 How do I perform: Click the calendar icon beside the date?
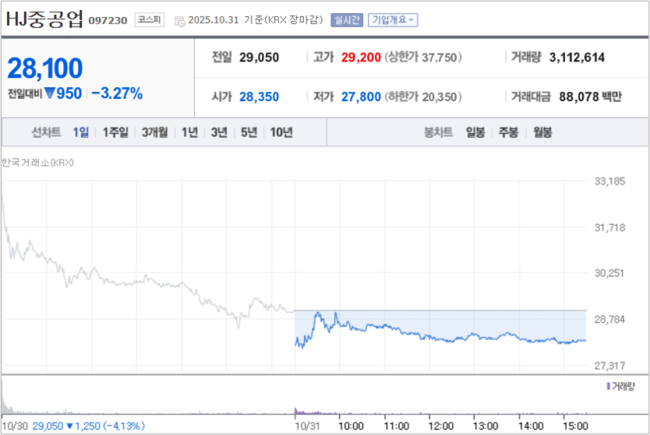coord(177,20)
